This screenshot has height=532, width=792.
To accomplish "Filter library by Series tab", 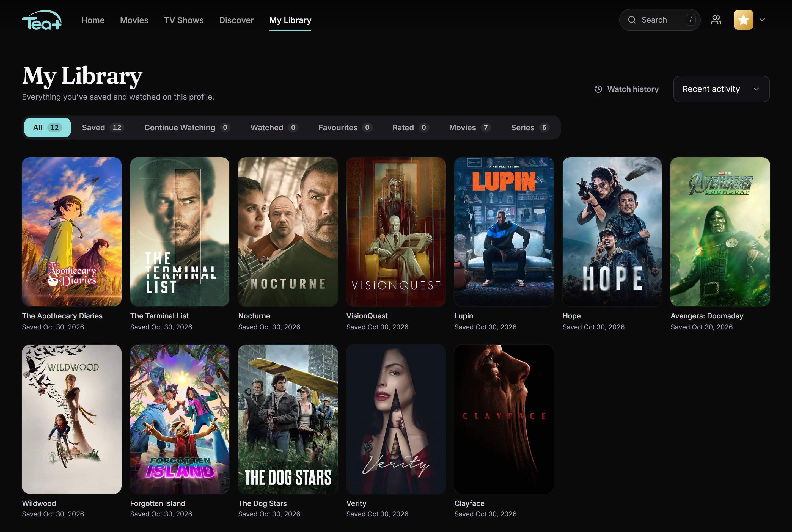I will (530, 128).
